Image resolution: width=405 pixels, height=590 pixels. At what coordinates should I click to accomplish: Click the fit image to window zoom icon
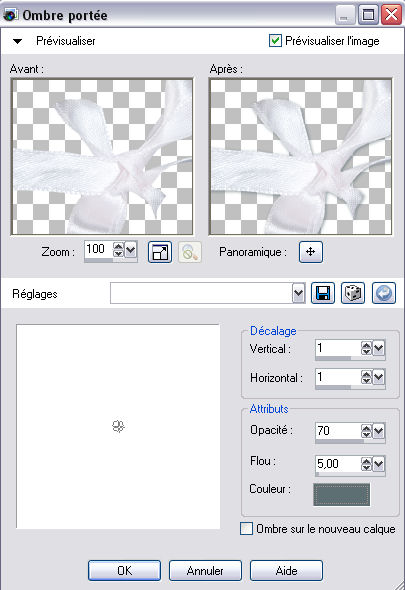(160, 252)
